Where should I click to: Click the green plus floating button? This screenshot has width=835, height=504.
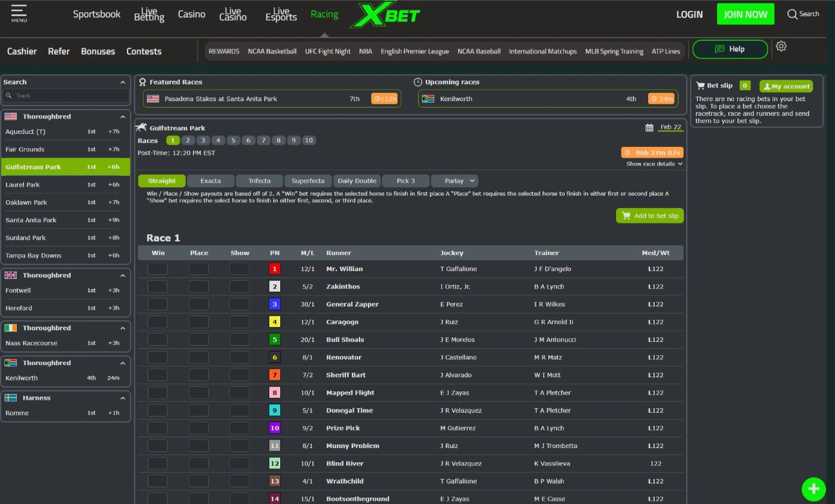(x=814, y=489)
